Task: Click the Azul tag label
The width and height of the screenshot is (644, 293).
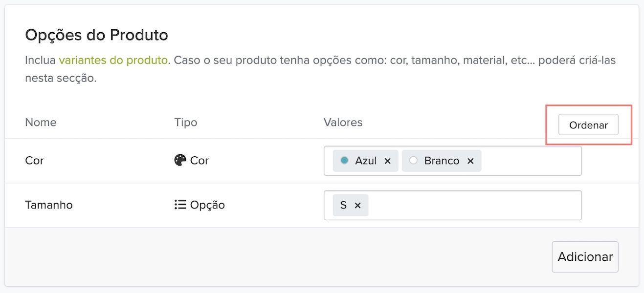Action: click(x=366, y=161)
